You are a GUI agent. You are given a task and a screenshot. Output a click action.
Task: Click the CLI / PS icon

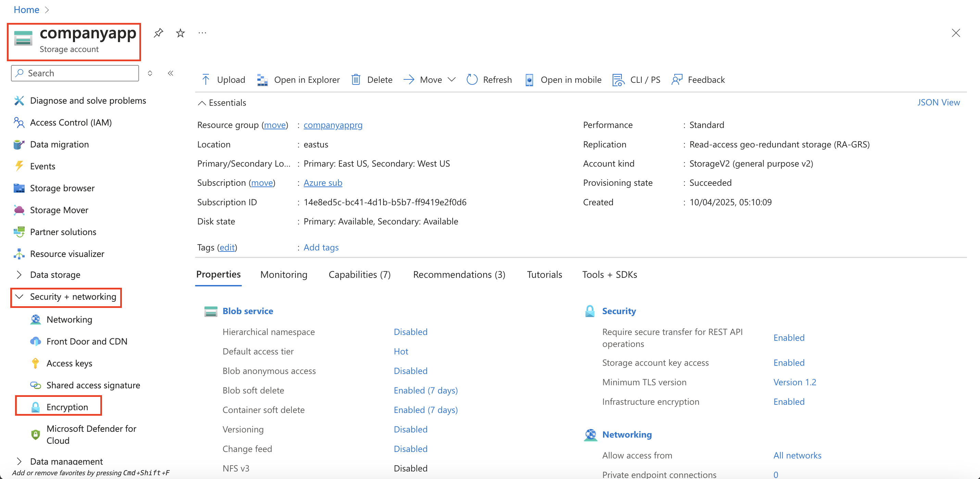(x=618, y=79)
